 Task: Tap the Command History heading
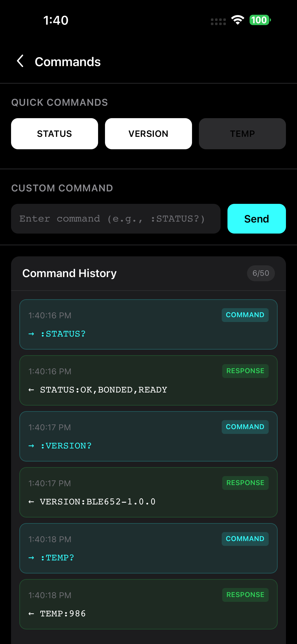tap(69, 273)
